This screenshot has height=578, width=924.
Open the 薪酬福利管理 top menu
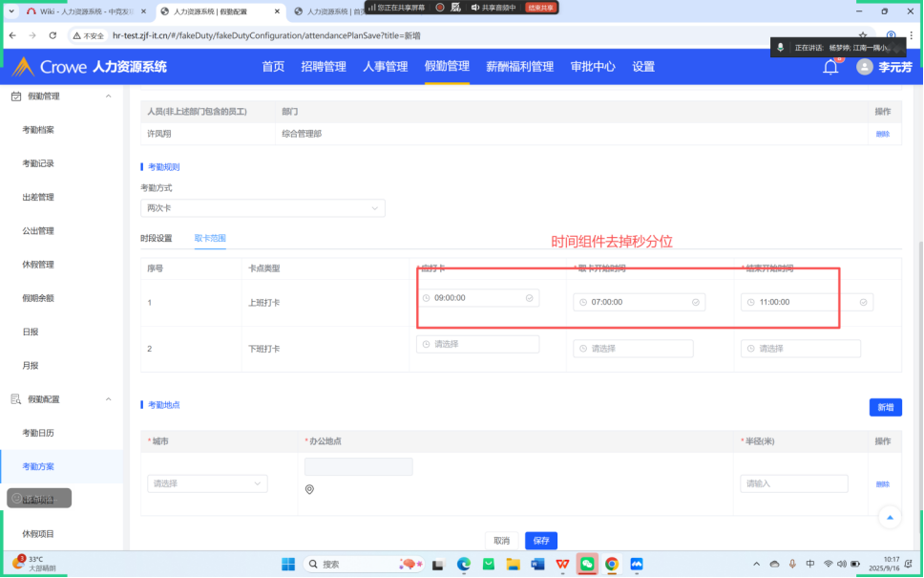tap(519, 67)
